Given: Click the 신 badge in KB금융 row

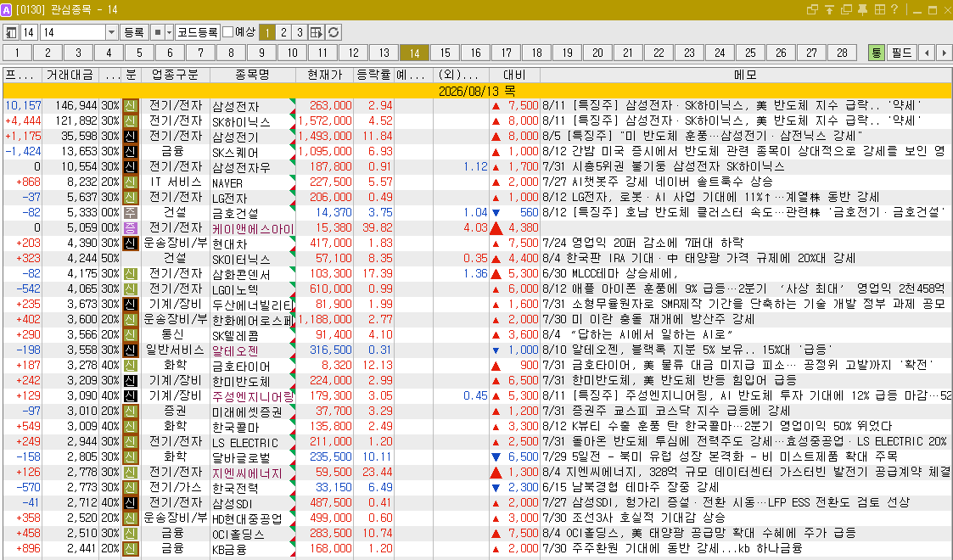Looking at the screenshot, I should tap(130, 548).
